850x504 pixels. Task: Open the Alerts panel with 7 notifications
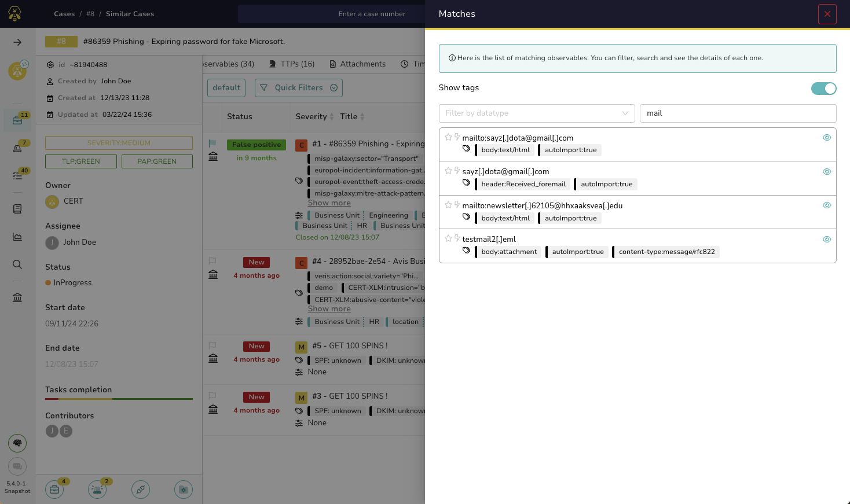pos(17,149)
